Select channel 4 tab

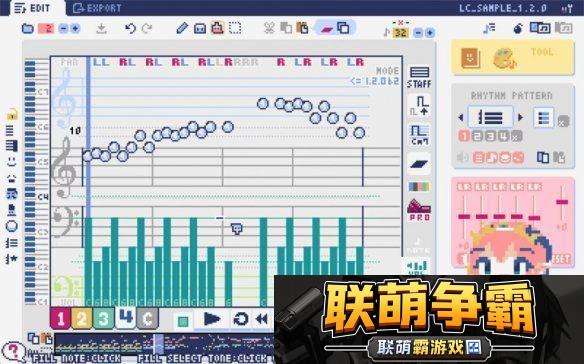click(x=126, y=317)
